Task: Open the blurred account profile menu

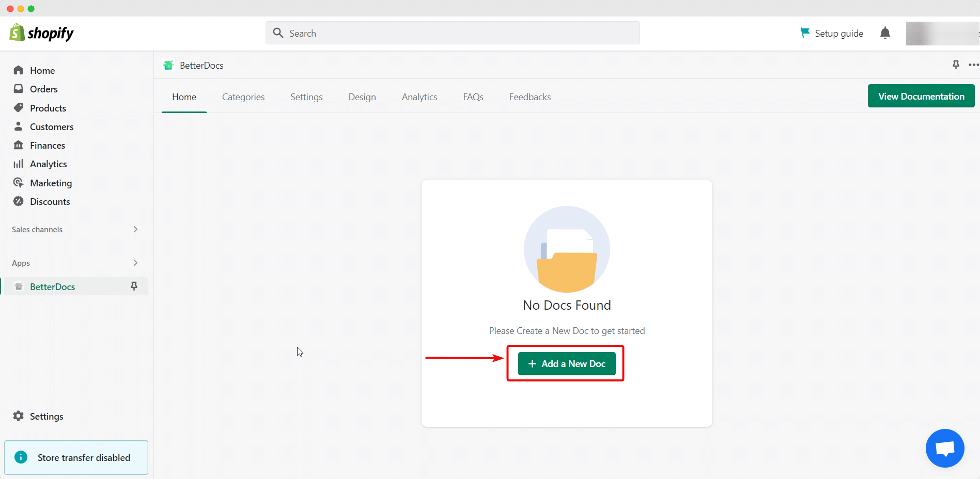Action: coord(943,33)
